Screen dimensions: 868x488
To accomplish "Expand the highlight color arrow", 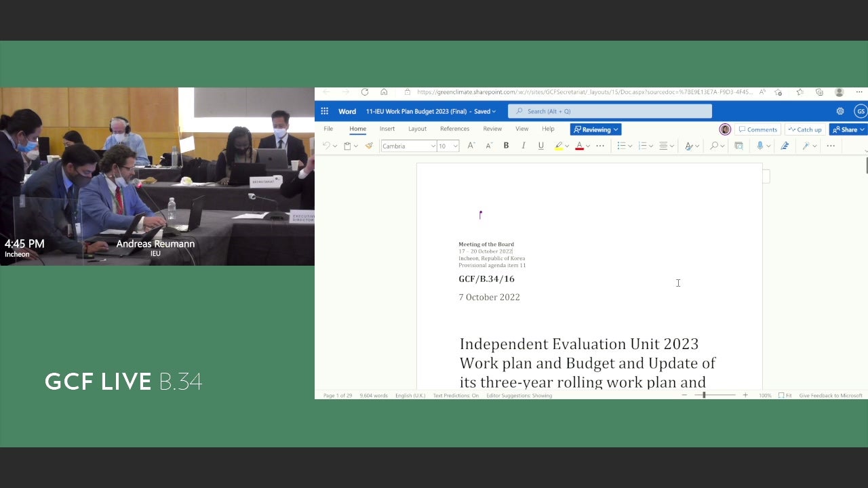I will coord(567,146).
